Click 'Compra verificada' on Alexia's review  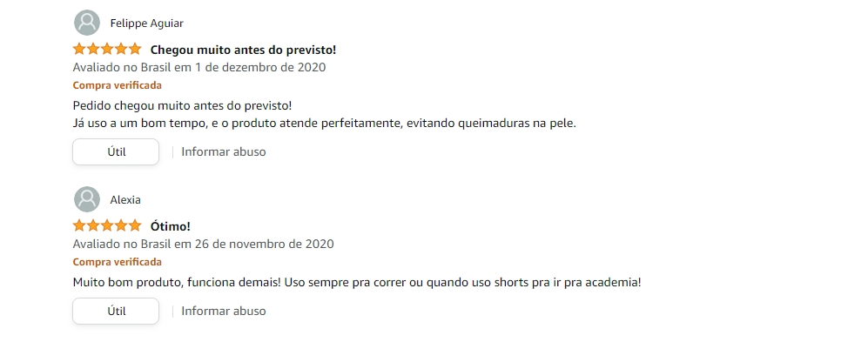pyautogui.click(x=118, y=262)
